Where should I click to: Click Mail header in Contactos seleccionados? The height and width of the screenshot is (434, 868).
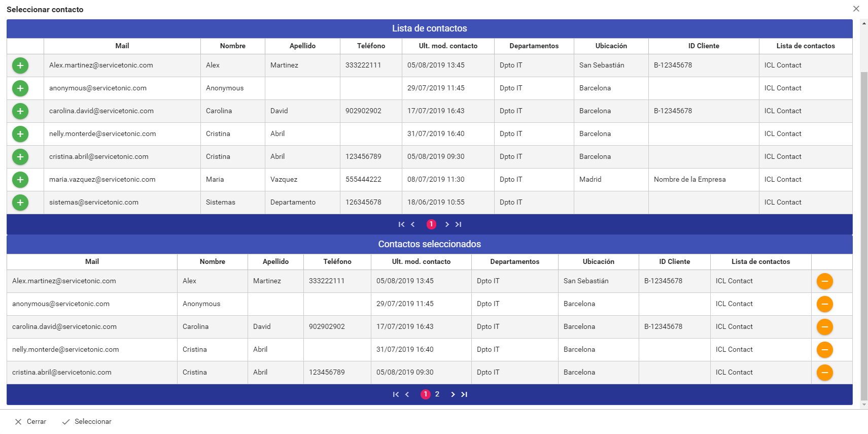click(x=92, y=262)
